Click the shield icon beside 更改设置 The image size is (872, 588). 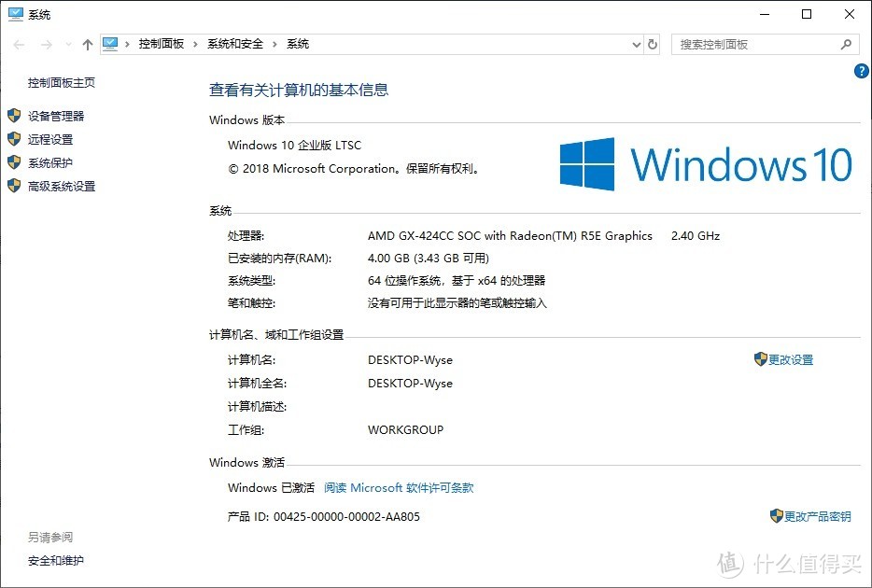(760, 359)
